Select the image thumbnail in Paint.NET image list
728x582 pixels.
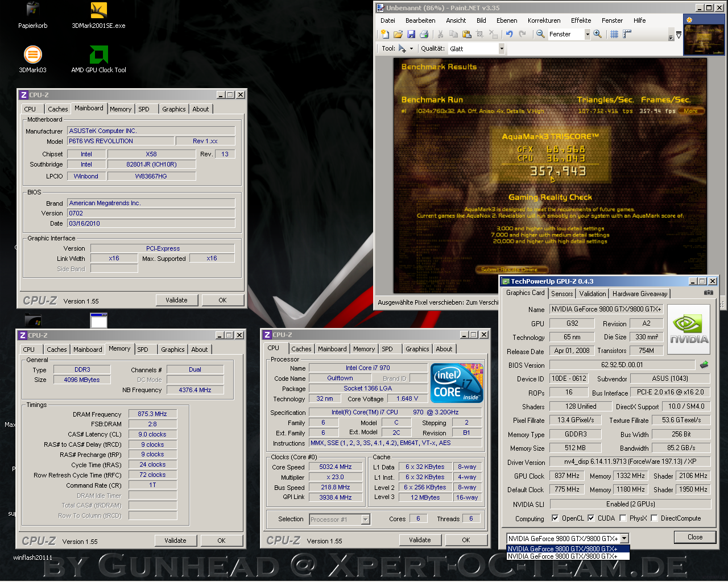click(704, 34)
